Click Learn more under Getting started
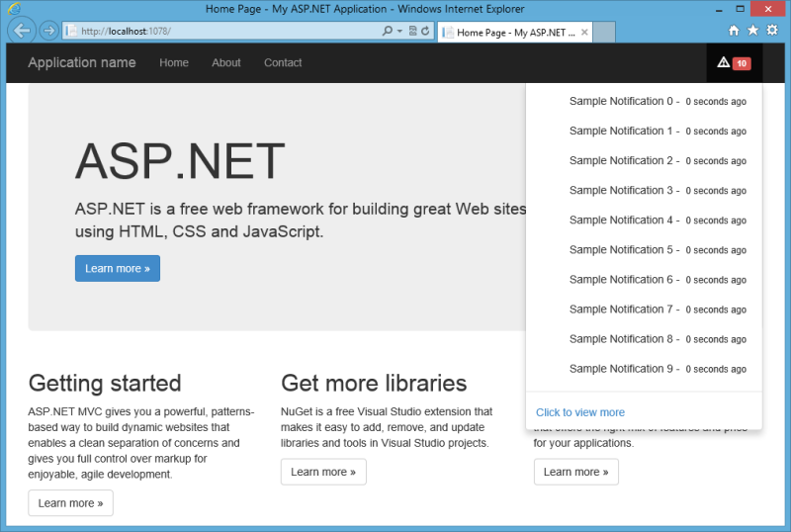This screenshot has width=791, height=532. pyautogui.click(x=70, y=503)
